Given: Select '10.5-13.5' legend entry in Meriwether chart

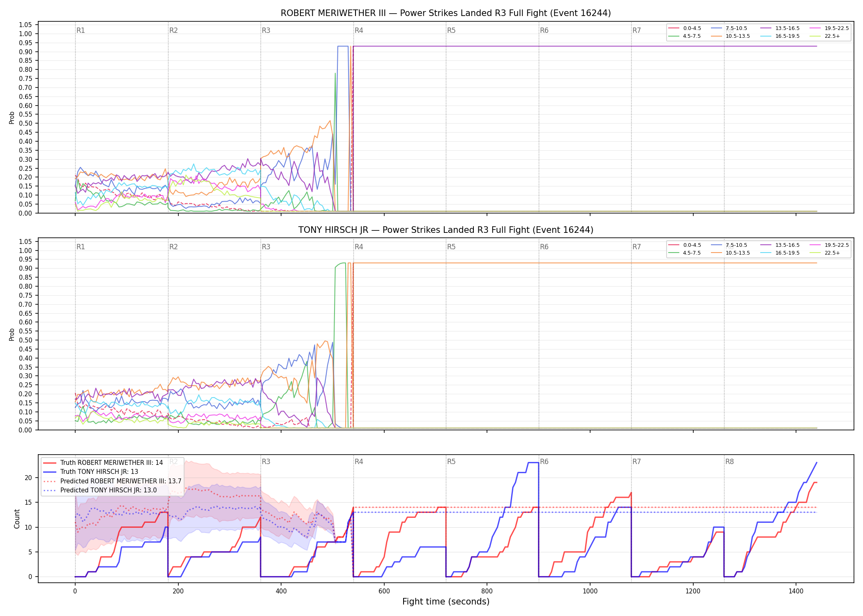Looking at the screenshot, I should click(x=731, y=36).
